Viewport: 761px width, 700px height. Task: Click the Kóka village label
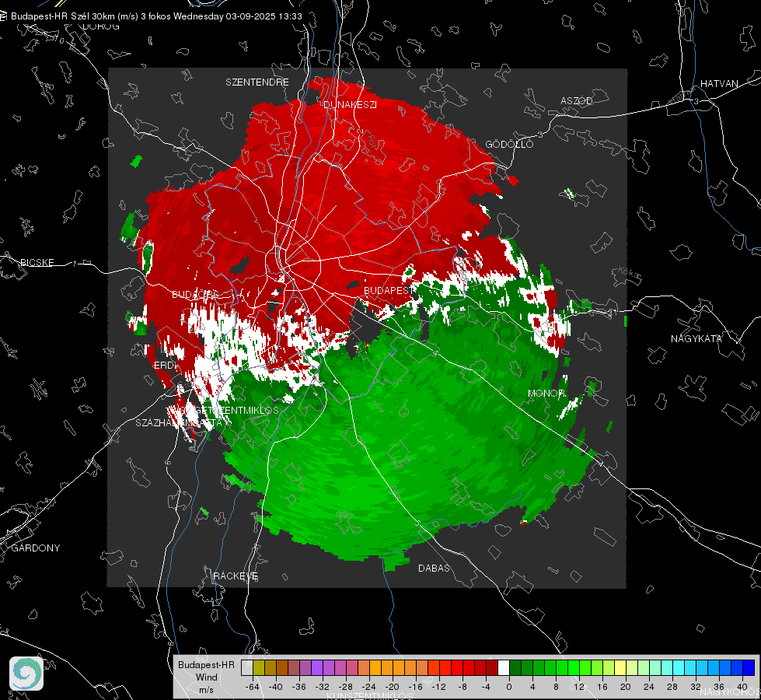click(x=628, y=274)
